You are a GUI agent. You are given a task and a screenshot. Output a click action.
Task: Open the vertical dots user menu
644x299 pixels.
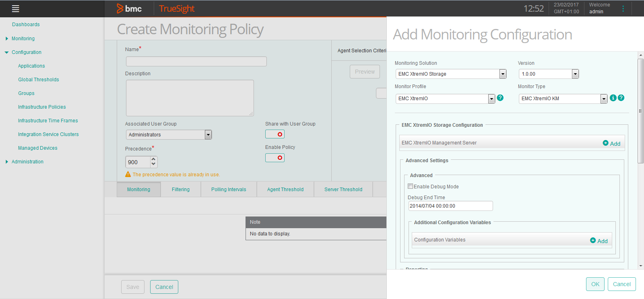pyautogui.click(x=623, y=8)
